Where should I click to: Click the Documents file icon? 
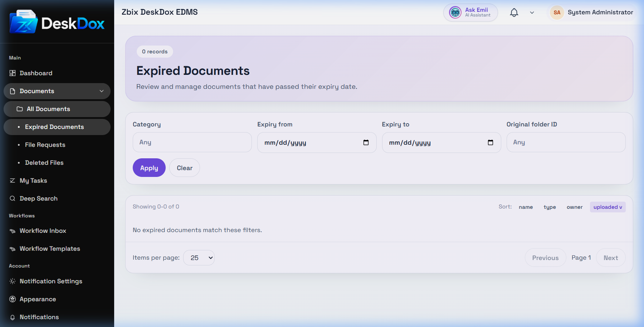(x=13, y=91)
